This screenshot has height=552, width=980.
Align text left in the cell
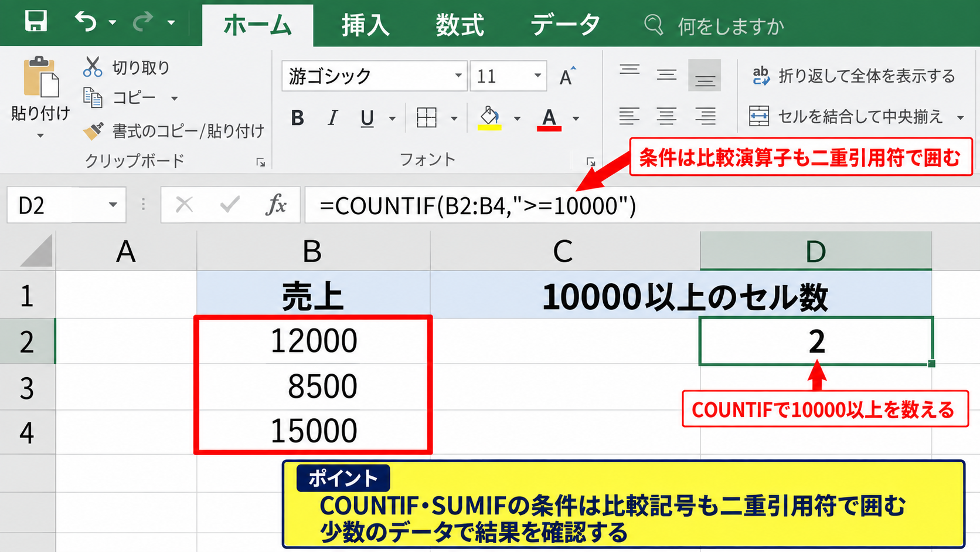tap(629, 116)
